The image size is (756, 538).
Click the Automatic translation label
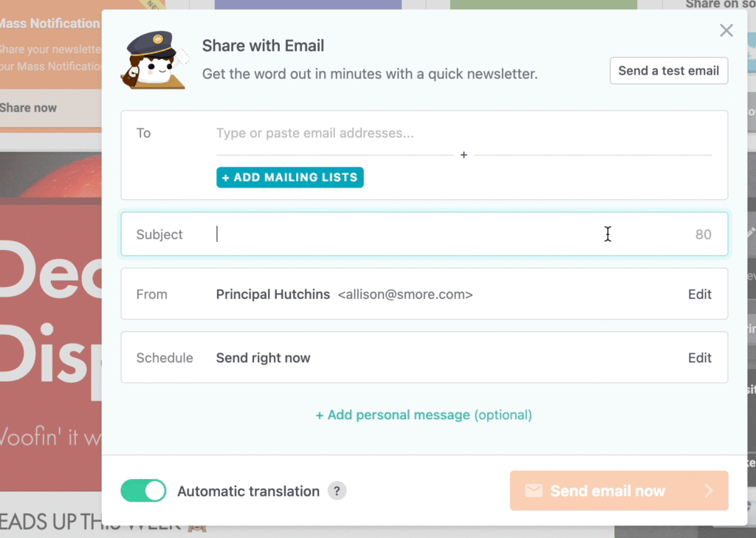pos(248,492)
